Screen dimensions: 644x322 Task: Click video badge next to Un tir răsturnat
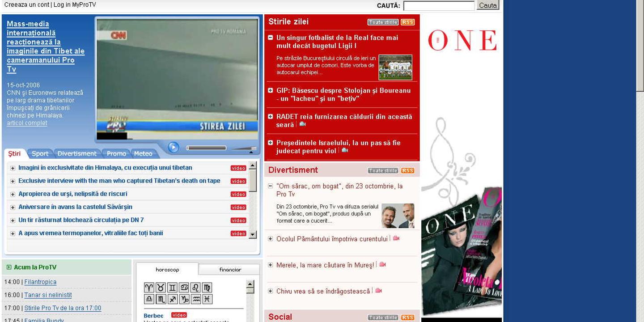click(238, 220)
